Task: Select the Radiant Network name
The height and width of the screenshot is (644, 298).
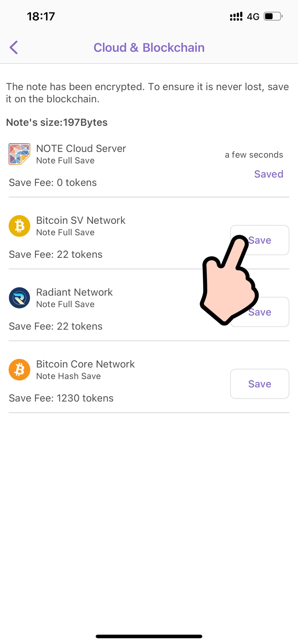Action: 74,292
